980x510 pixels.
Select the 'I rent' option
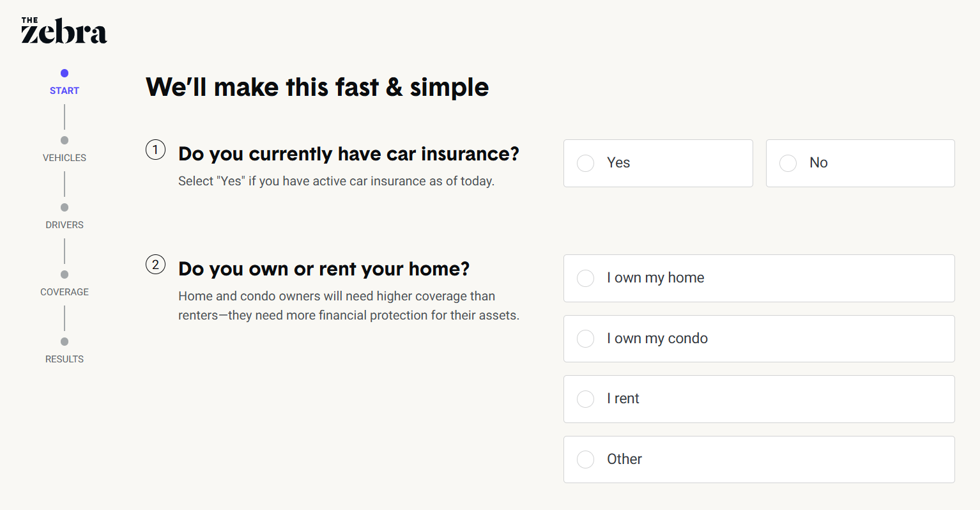[x=758, y=399]
